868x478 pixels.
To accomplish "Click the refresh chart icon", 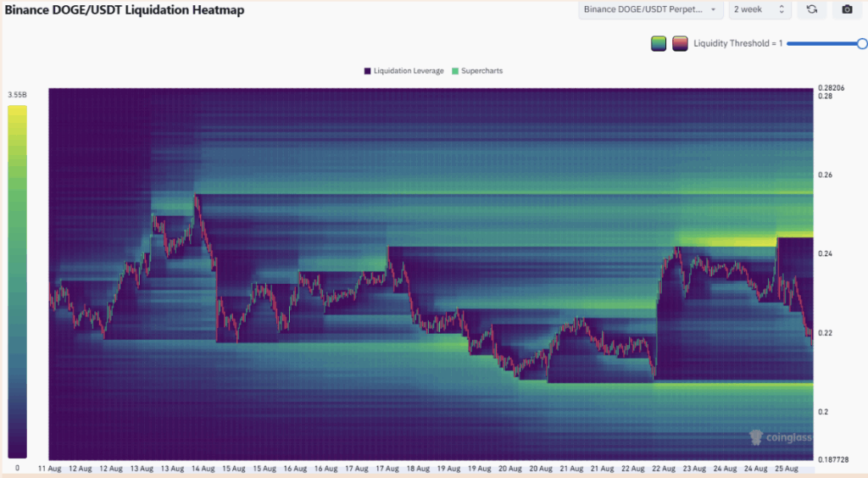I will (811, 9).
